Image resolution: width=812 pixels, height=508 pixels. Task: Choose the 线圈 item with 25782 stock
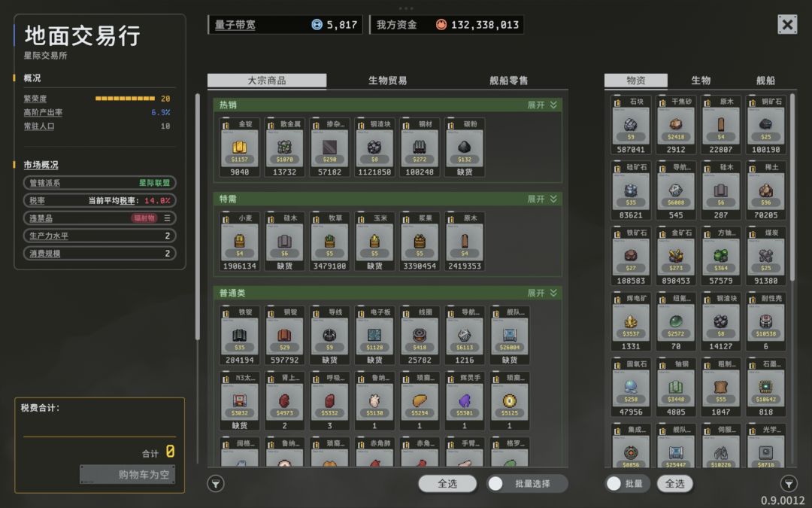pyautogui.click(x=420, y=336)
